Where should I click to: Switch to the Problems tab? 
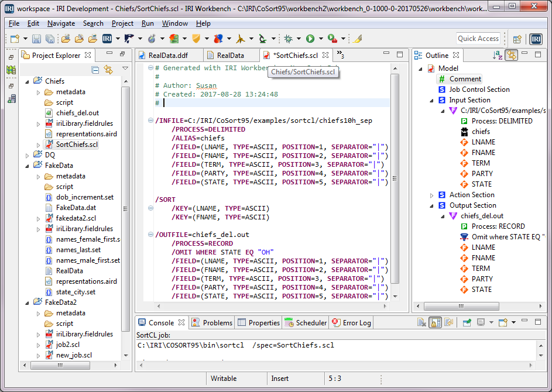[212, 323]
